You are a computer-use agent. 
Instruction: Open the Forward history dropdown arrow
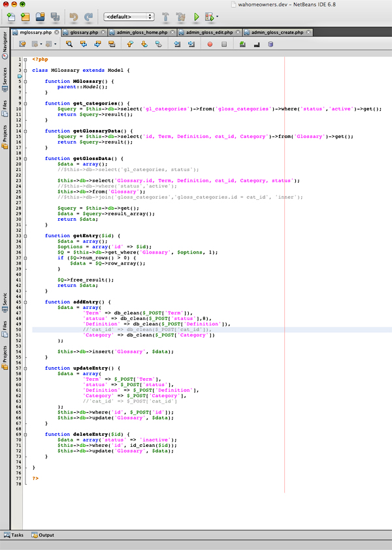[55, 44]
